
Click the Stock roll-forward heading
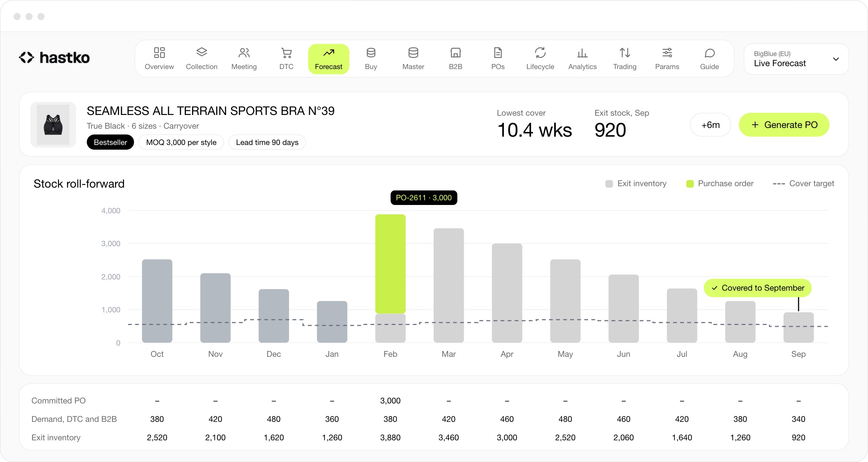79,184
